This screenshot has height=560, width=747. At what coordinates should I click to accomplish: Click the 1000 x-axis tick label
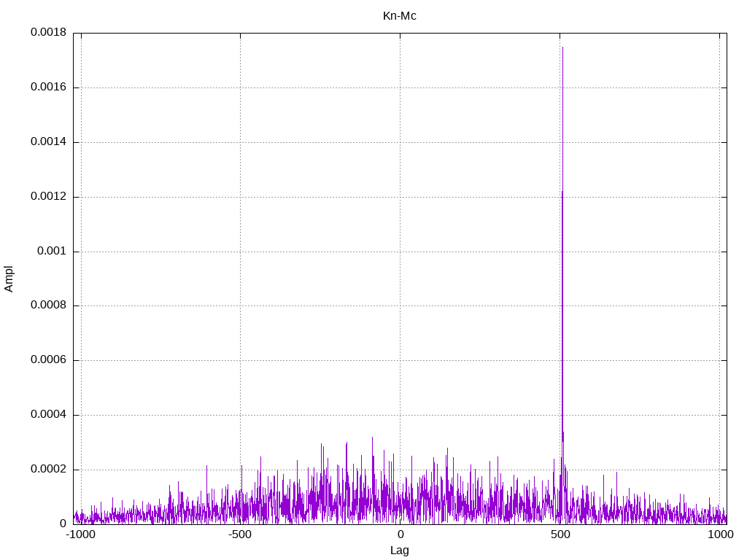tap(720, 534)
